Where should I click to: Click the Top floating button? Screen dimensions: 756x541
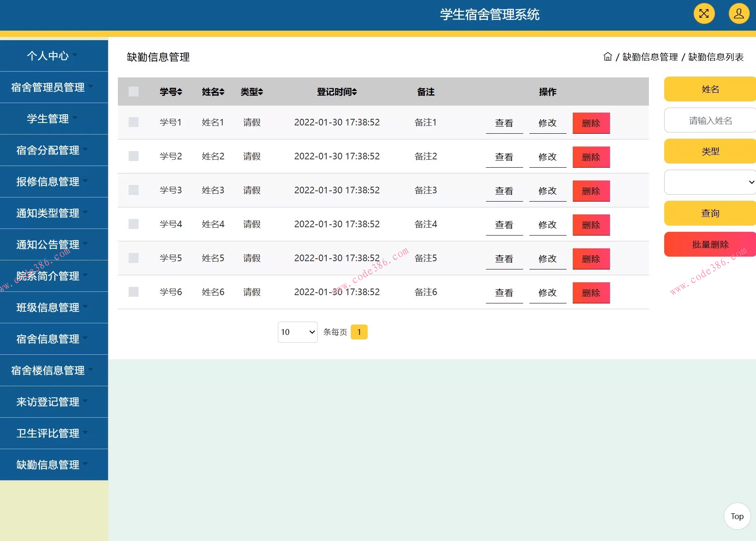[x=737, y=516]
